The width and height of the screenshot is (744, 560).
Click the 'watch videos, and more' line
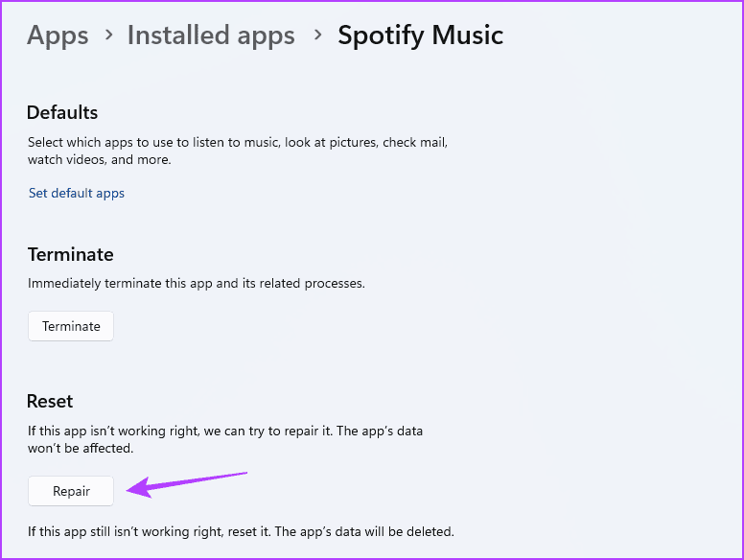click(100, 159)
